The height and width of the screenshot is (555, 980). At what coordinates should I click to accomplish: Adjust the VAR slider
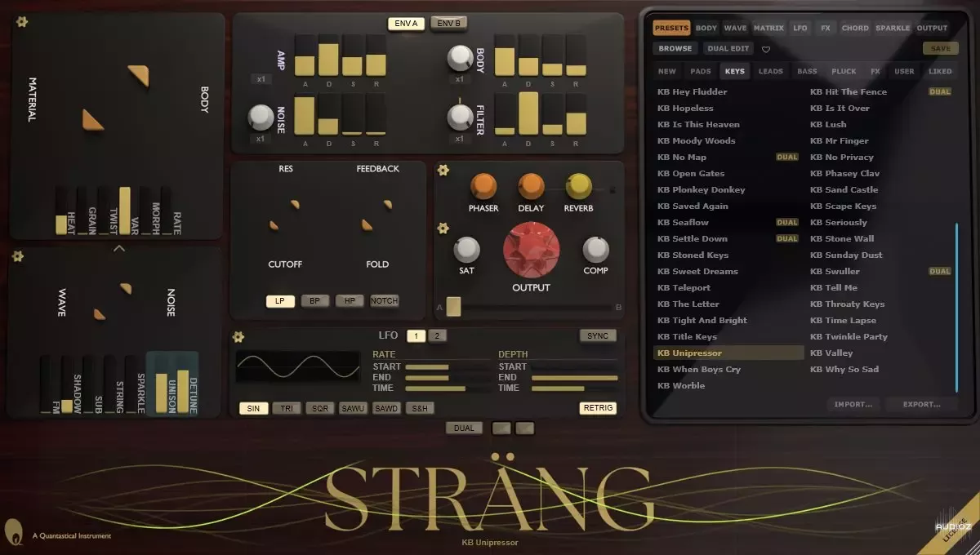click(125, 211)
